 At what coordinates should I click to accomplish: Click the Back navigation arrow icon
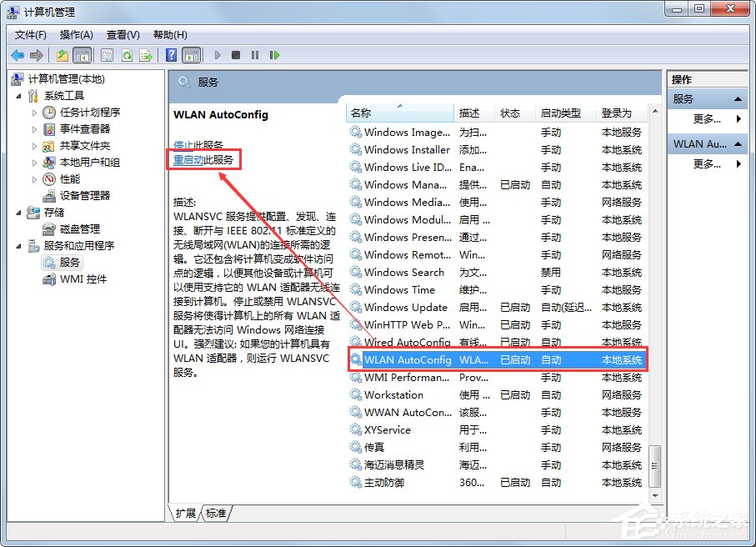16,55
